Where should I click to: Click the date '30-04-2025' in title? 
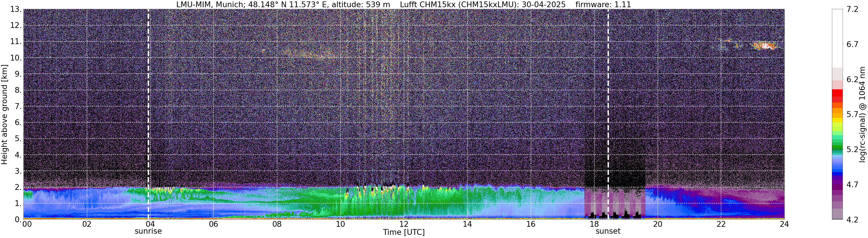[x=543, y=4]
